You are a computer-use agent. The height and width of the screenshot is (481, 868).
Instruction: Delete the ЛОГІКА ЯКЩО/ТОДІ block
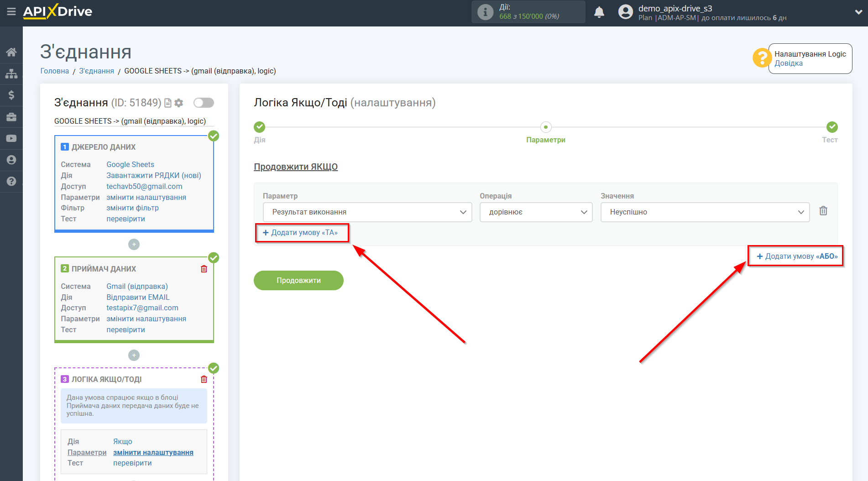point(204,379)
